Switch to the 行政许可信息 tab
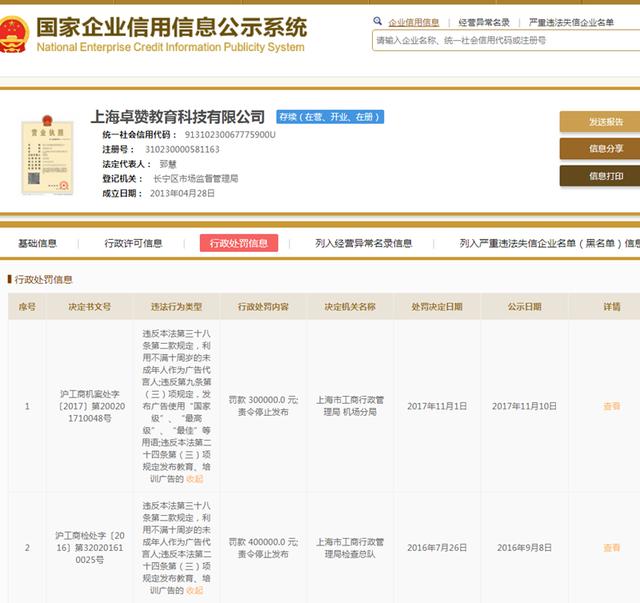The height and width of the screenshot is (603, 640). (133, 243)
